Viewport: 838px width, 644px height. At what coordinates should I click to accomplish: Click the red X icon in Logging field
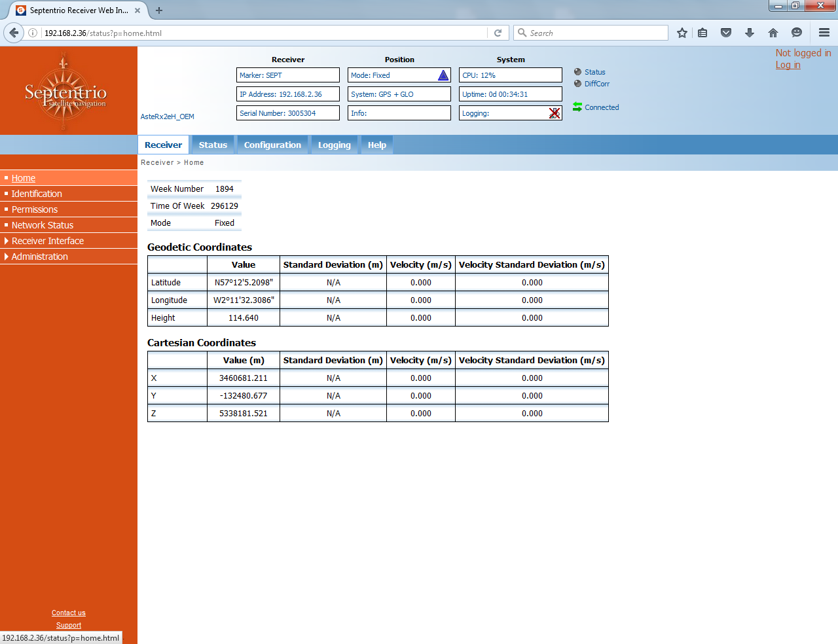[x=555, y=113]
